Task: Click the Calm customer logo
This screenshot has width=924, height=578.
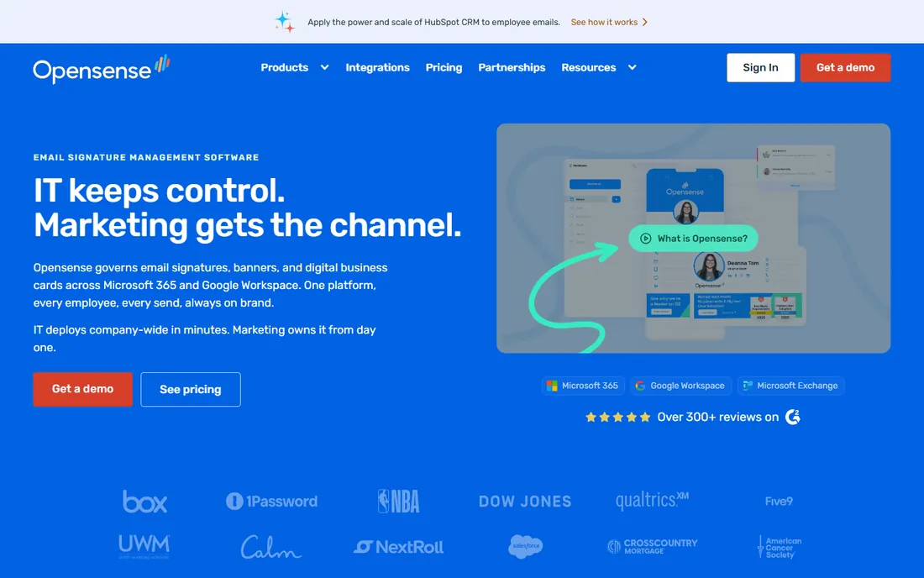Action: point(271,547)
